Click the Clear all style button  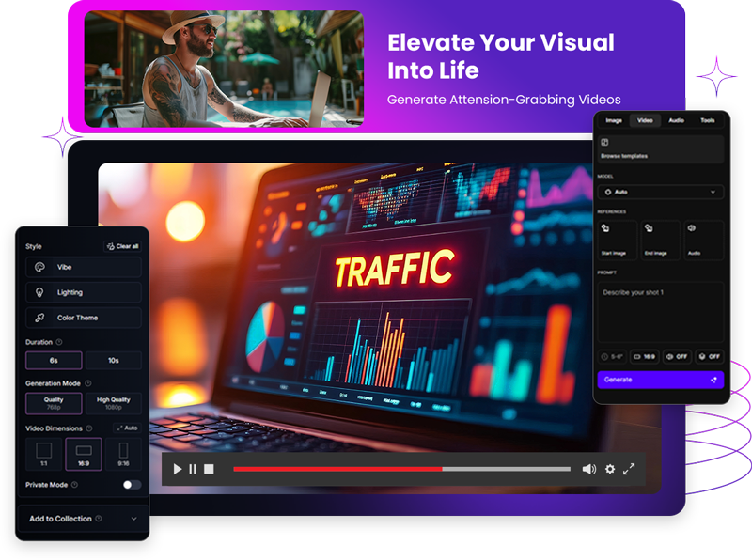pos(122,246)
